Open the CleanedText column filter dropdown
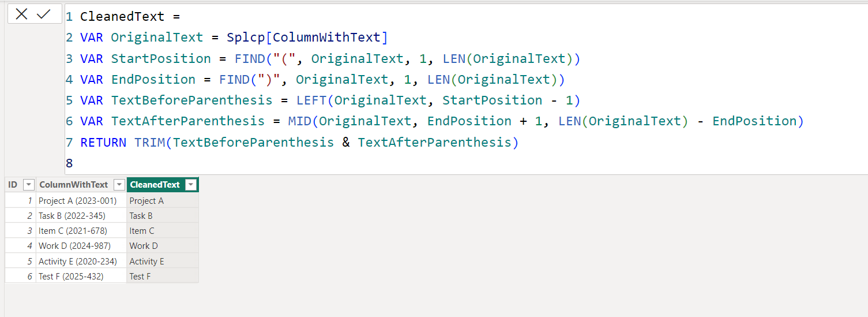This screenshot has width=868, height=317. [191, 185]
